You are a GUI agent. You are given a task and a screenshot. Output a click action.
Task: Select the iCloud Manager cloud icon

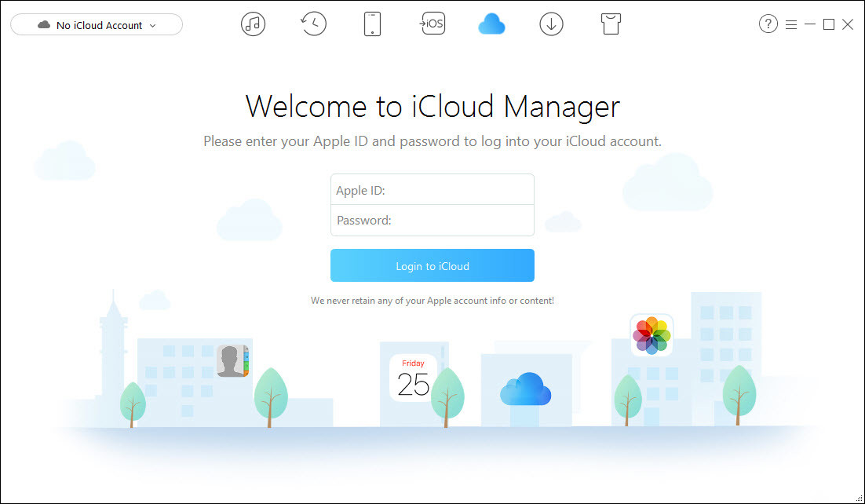pos(491,24)
